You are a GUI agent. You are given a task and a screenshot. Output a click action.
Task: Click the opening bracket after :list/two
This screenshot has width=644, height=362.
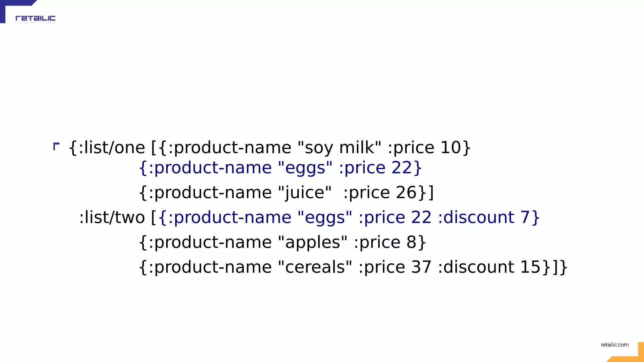tap(153, 217)
